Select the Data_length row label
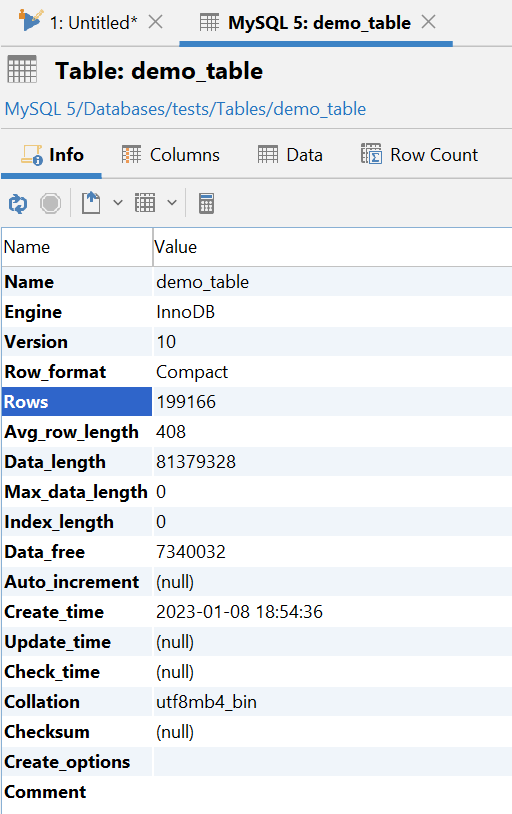The image size is (512, 814). point(55,462)
